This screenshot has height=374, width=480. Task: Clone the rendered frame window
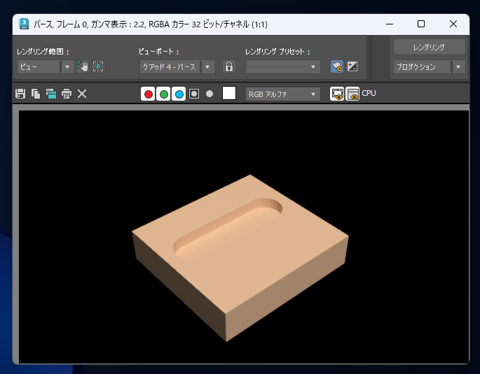(51, 94)
